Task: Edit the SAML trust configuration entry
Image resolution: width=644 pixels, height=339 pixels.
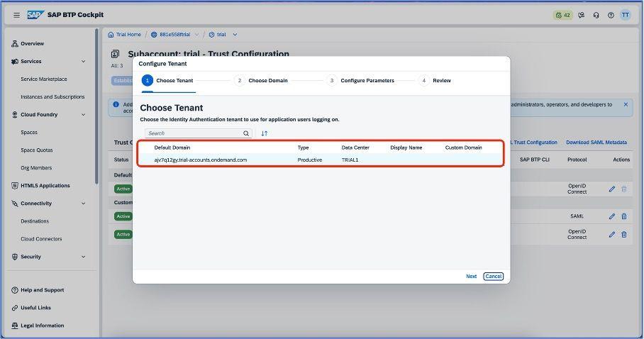Action: tap(612, 216)
